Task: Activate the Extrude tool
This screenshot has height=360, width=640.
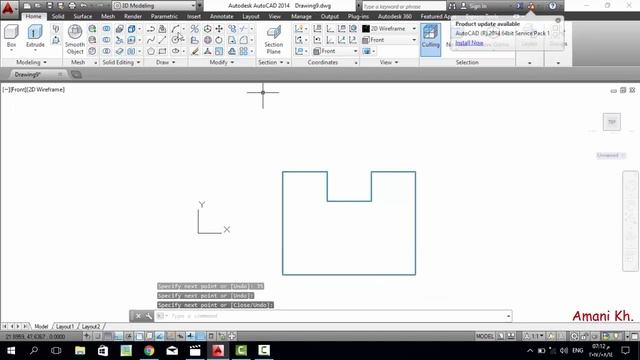Action: pos(35,36)
